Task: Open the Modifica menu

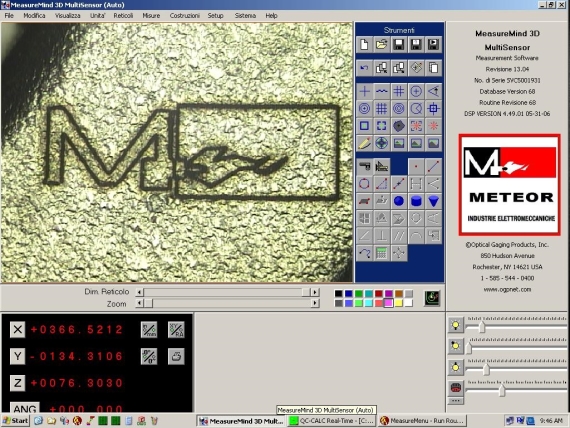Action: coord(34,16)
